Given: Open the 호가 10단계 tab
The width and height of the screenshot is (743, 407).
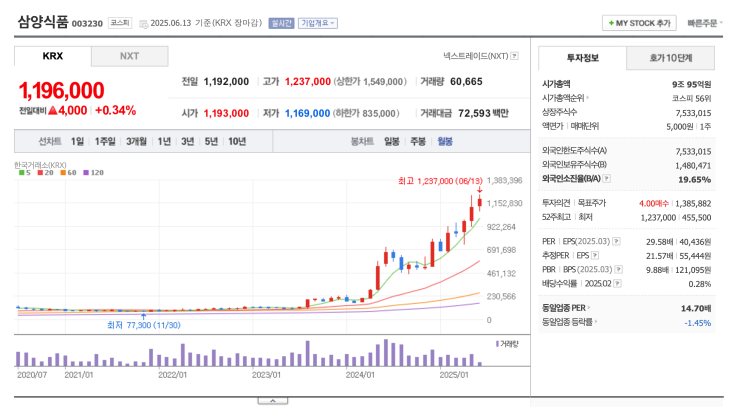Looking at the screenshot, I should [671, 58].
